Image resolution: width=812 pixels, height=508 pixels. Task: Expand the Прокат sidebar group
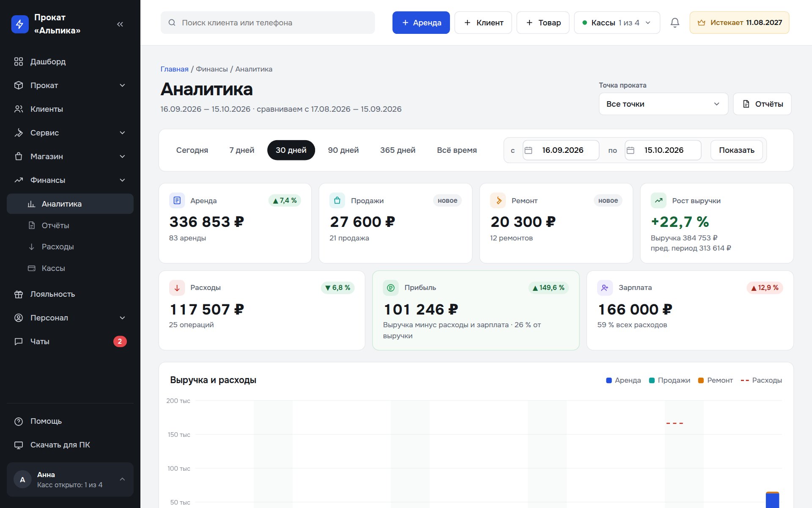click(70, 86)
